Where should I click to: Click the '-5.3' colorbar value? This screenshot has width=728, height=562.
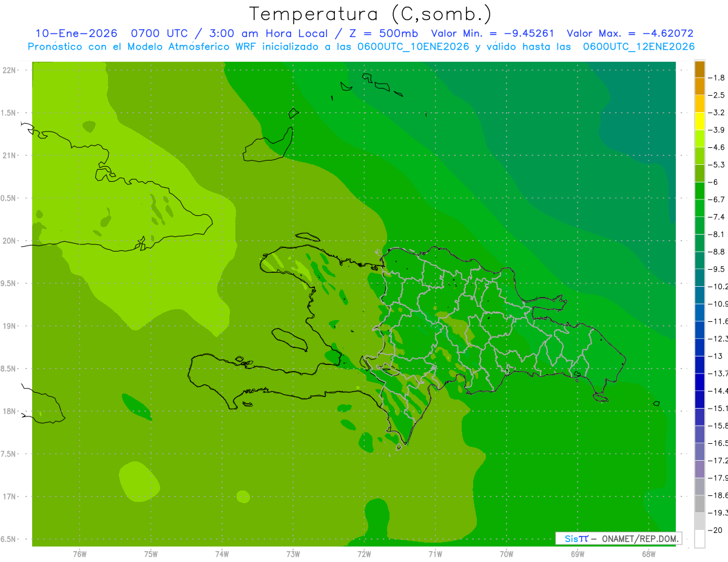point(717,164)
